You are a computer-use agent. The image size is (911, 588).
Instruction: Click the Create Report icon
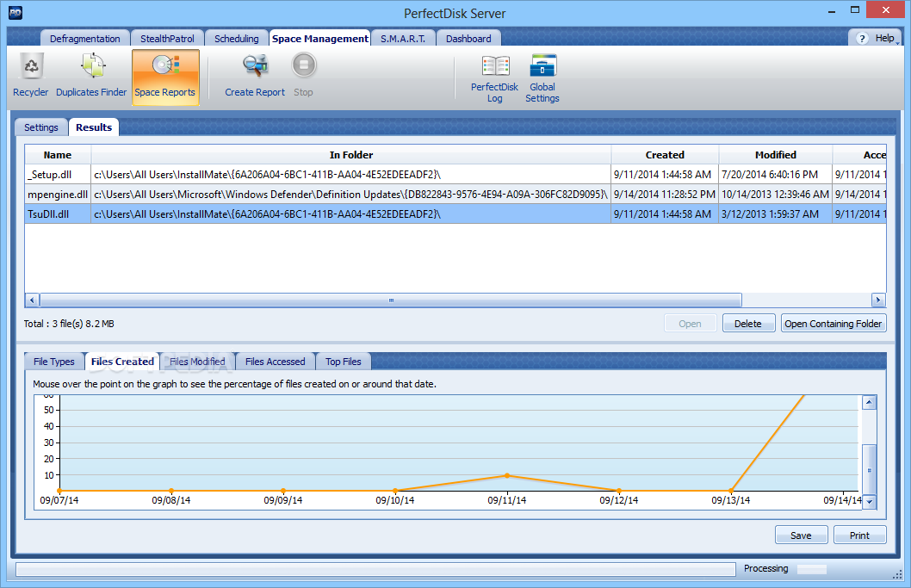pyautogui.click(x=255, y=65)
